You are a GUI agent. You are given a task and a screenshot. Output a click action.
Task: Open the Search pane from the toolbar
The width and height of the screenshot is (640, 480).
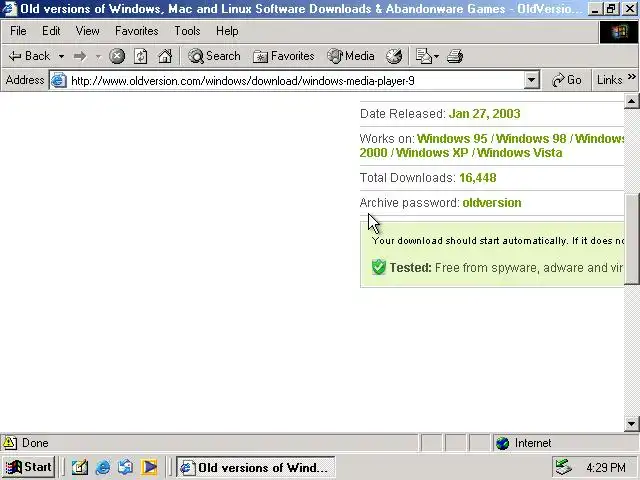point(214,56)
